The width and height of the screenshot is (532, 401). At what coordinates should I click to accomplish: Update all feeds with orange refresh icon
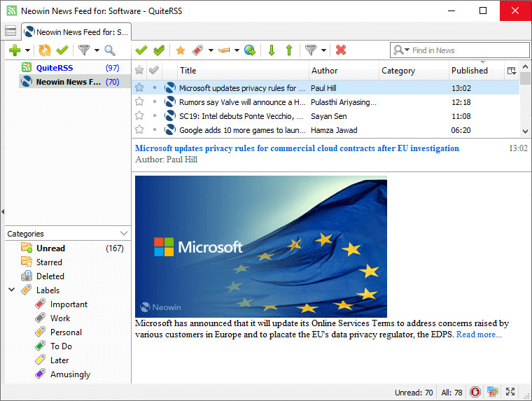[x=44, y=50]
